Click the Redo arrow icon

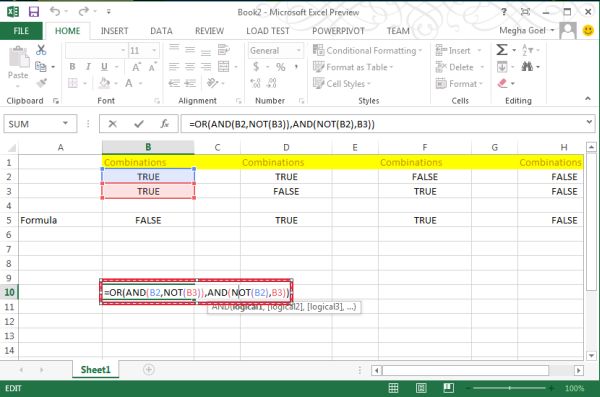(83, 12)
